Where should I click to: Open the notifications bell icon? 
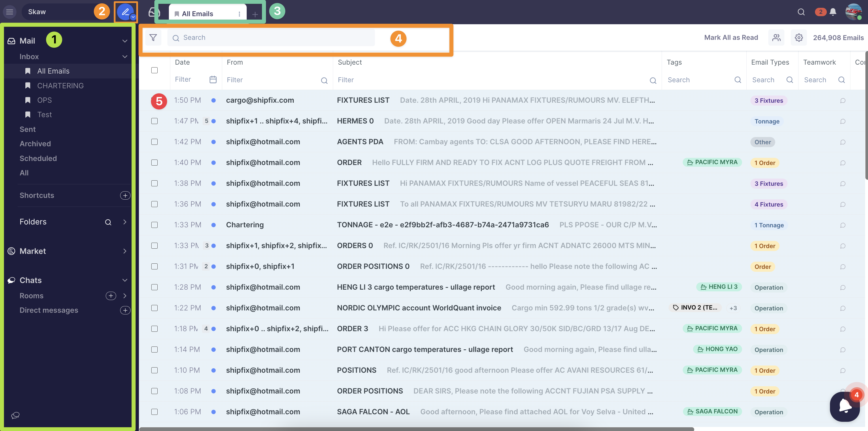(833, 12)
